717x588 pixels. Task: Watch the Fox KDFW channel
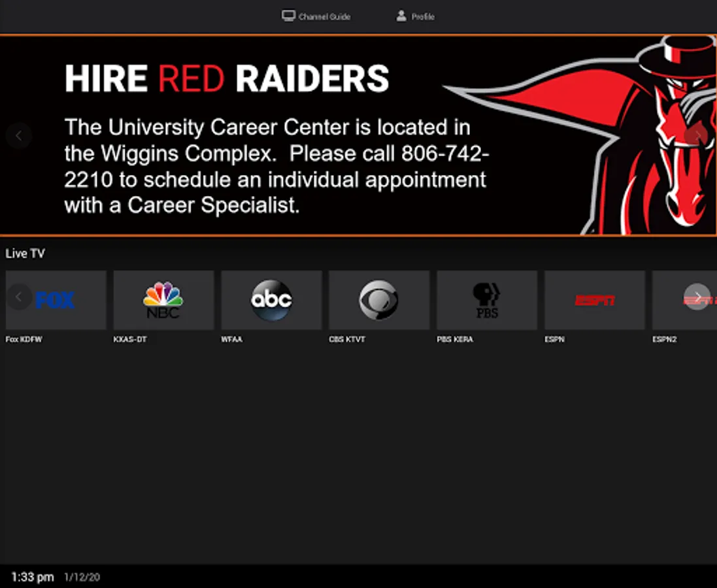[x=56, y=299]
